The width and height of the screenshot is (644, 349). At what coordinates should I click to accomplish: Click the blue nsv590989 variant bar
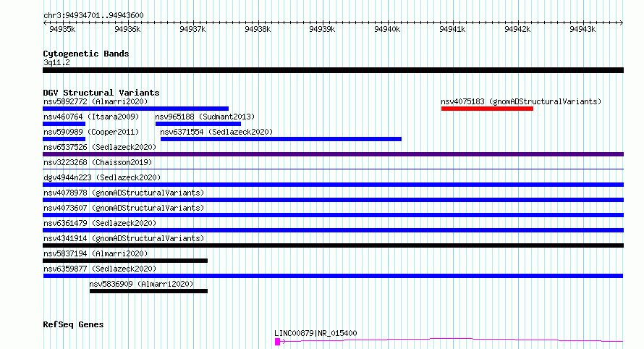click(64, 139)
